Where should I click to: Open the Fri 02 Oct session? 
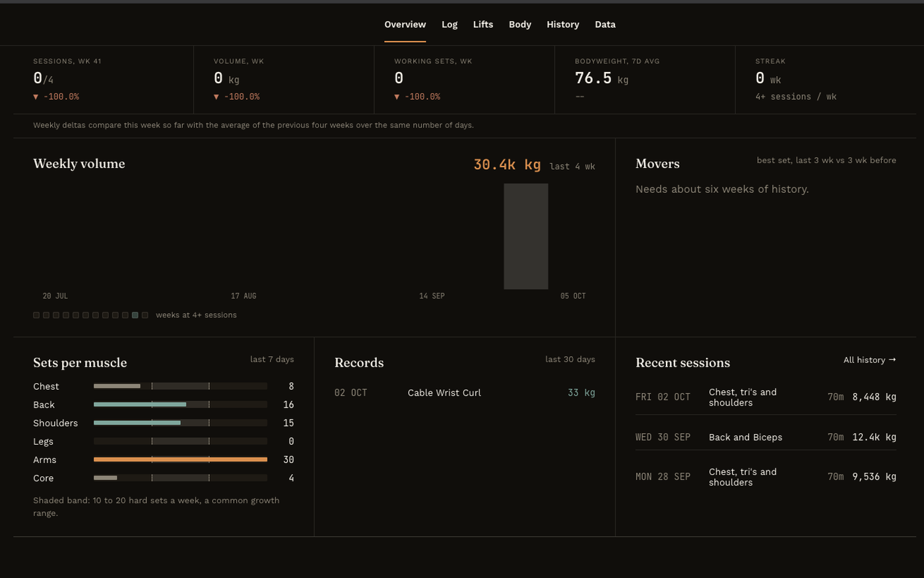click(x=766, y=397)
